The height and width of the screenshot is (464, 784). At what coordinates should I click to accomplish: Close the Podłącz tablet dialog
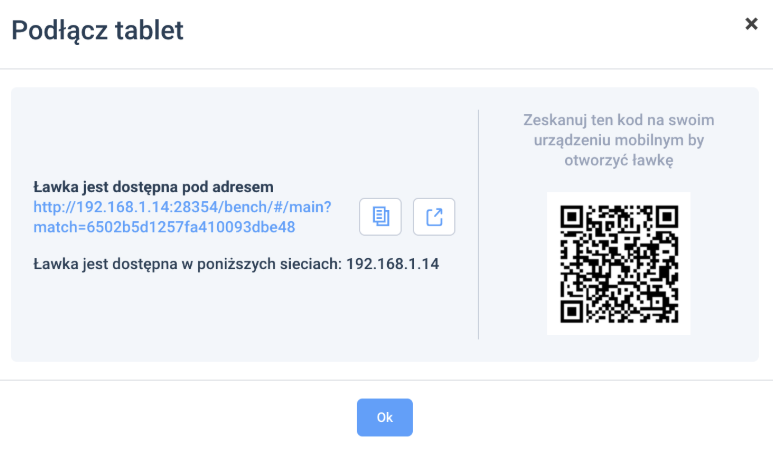[x=751, y=24]
